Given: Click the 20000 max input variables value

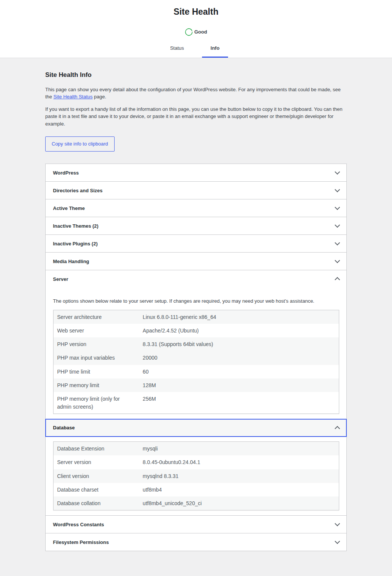Looking at the screenshot, I should [x=150, y=358].
